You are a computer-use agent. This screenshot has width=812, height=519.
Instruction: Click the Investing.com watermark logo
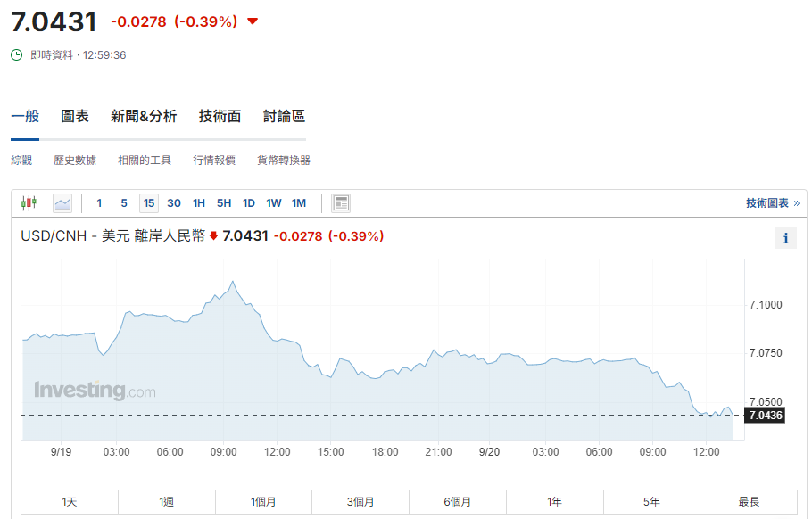tap(95, 391)
